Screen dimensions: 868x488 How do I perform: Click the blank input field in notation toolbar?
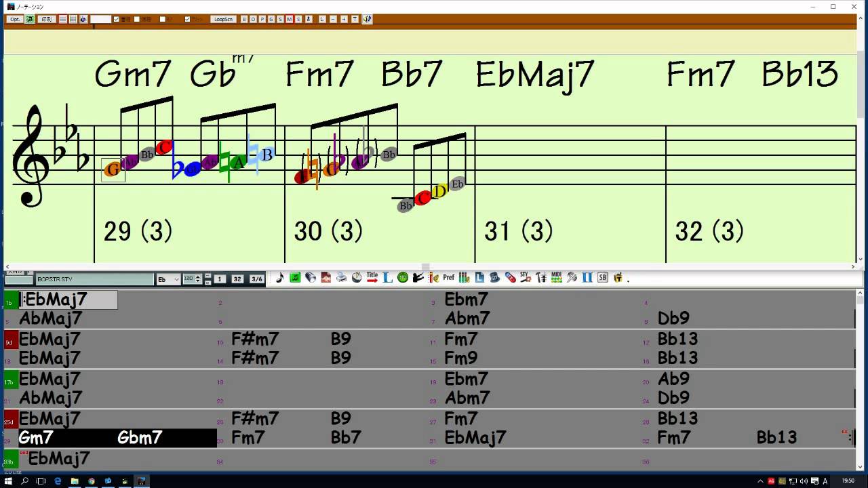tap(100, 19)
